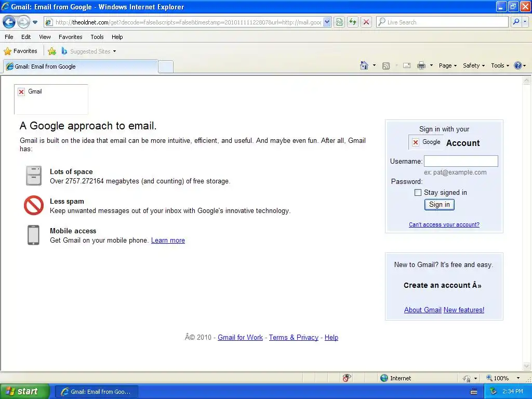Open the Edit menu
The image size is (532, 399).
pos(26,37)
